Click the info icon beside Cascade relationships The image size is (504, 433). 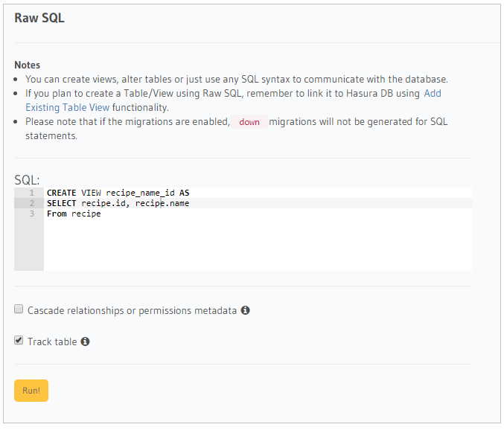[x=245, y=310]
